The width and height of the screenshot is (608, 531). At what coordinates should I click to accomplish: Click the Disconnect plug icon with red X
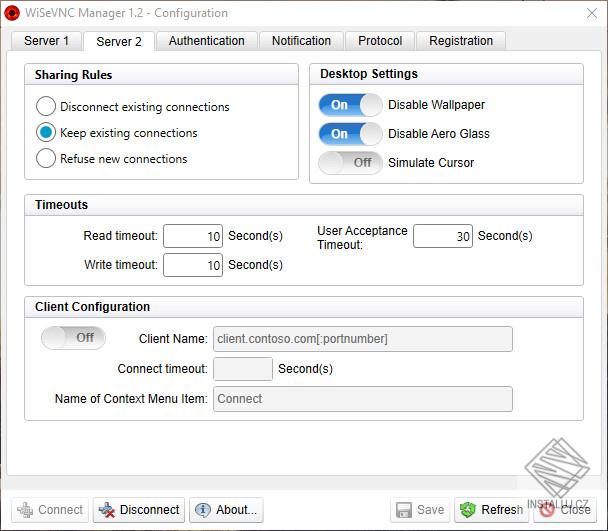(107, 510)
